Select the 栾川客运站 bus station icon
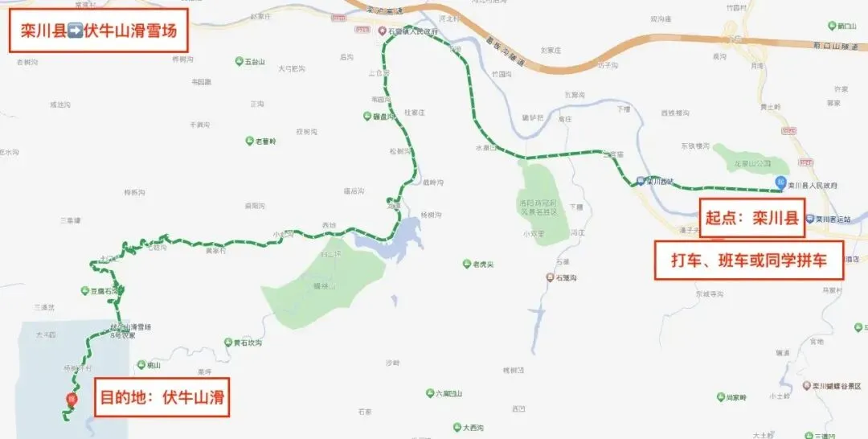The height and width of the screenshot is (439, 868). [x=810, y=219]
